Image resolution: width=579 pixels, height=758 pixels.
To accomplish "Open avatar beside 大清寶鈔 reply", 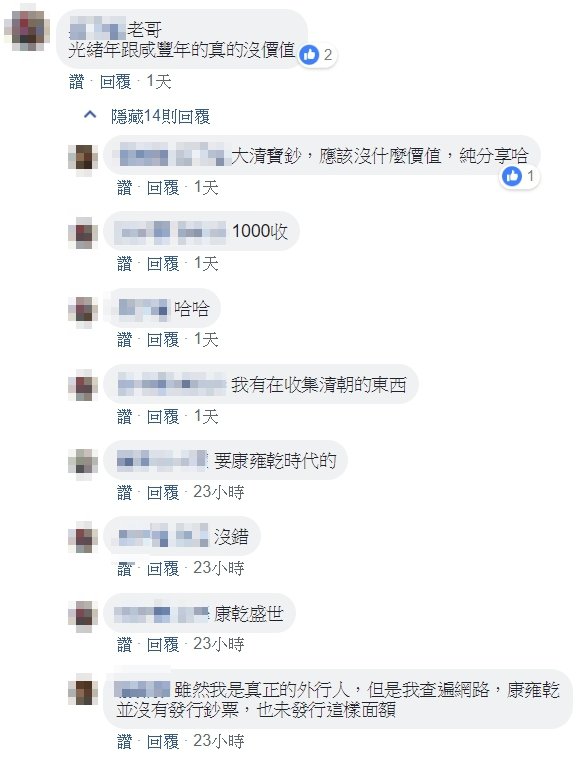I will point(83,157).
